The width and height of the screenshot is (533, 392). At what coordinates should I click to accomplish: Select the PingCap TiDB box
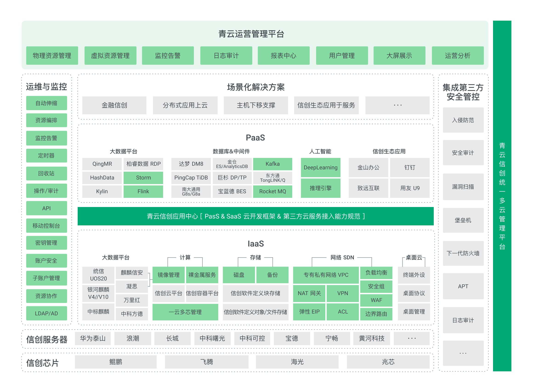point(191,177)
